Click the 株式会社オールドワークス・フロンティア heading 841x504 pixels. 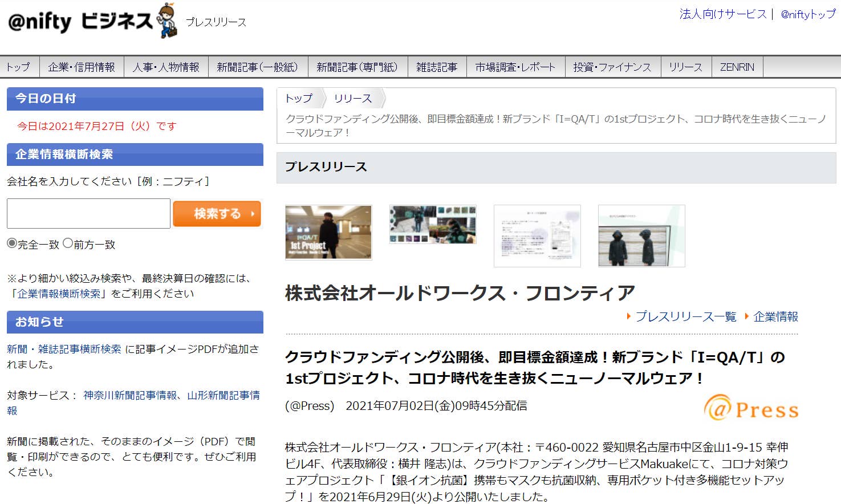coord(460,293)
